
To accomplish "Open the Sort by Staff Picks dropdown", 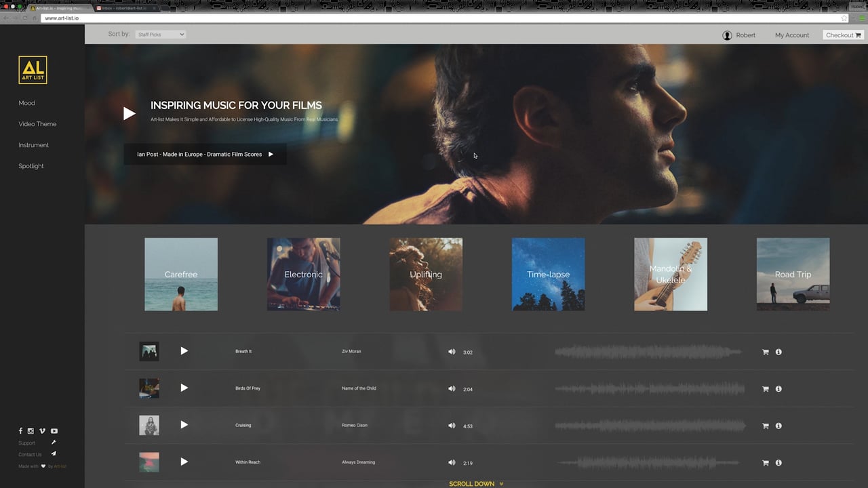I will pos(160,35).
